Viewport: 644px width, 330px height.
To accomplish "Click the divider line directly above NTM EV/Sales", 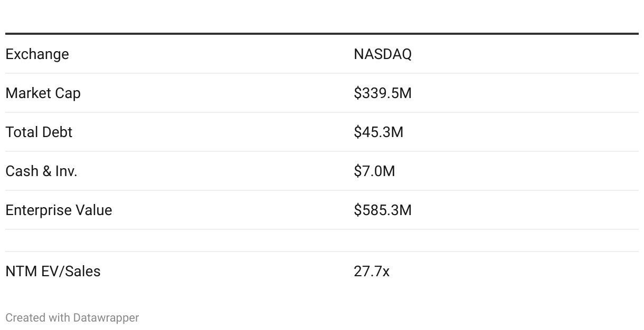I will pyautogui.click(x=322, y=251).
